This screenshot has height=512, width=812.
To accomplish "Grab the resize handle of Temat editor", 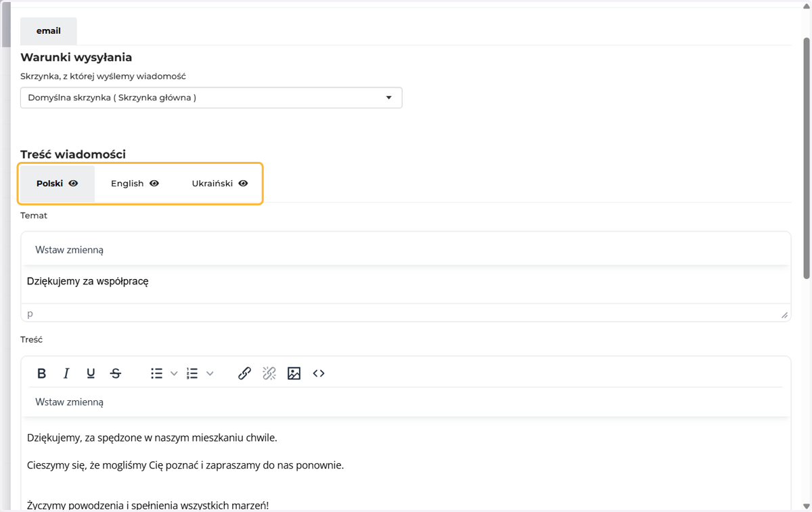I will tap(784, 314).
